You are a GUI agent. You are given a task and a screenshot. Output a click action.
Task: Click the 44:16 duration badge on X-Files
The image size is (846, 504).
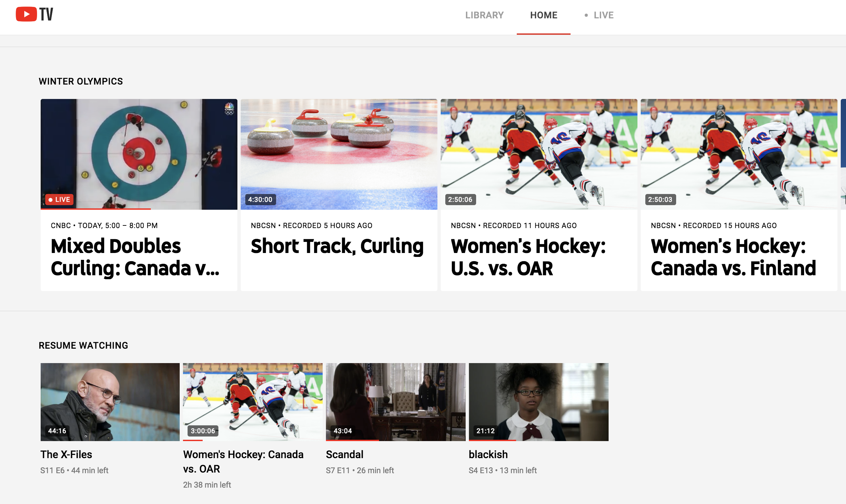point(57,431)
